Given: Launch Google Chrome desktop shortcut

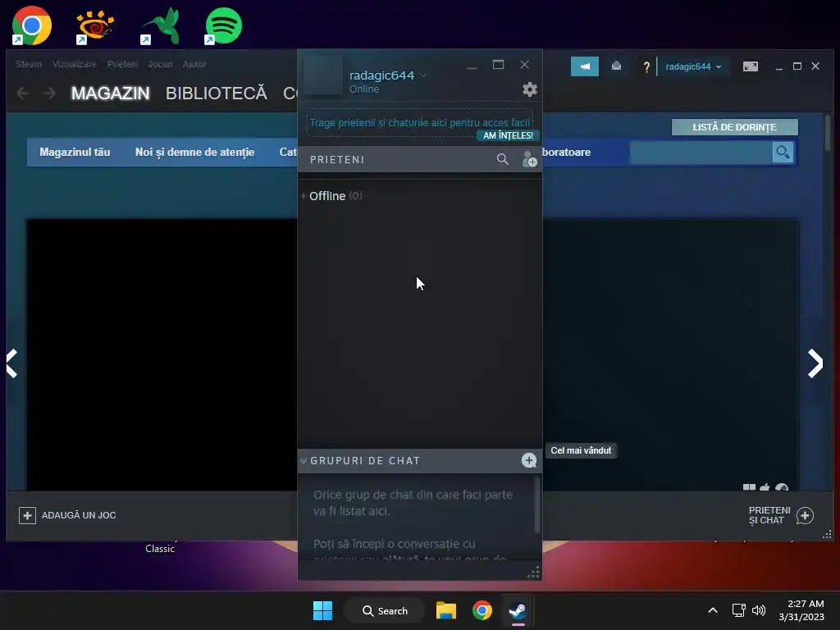Looking at the screenshot, I should click(x=32, y=25).
